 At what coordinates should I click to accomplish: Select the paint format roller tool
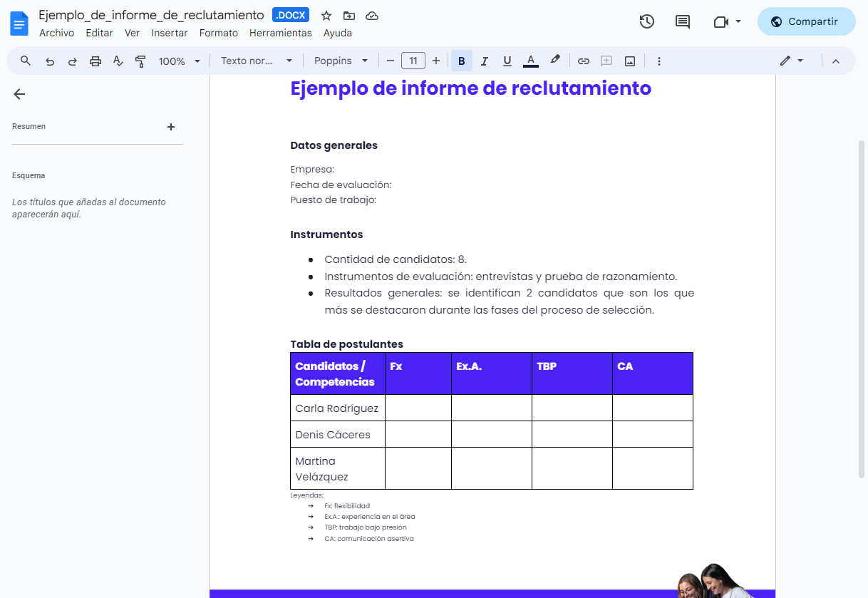140,61
